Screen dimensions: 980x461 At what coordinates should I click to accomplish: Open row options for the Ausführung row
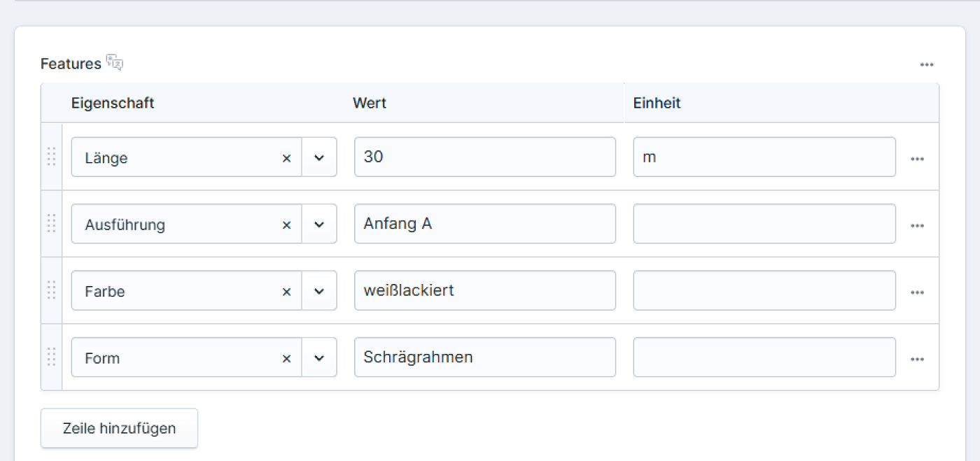coord(917,226)
